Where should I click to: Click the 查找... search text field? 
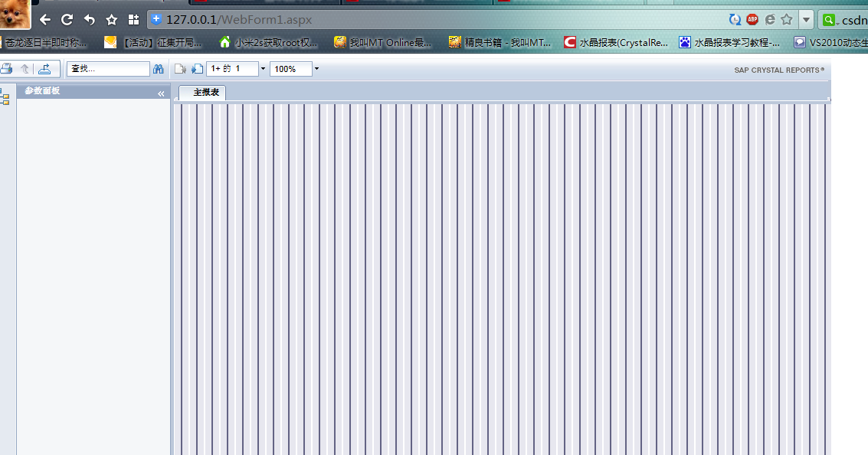(x=108, y=69)
